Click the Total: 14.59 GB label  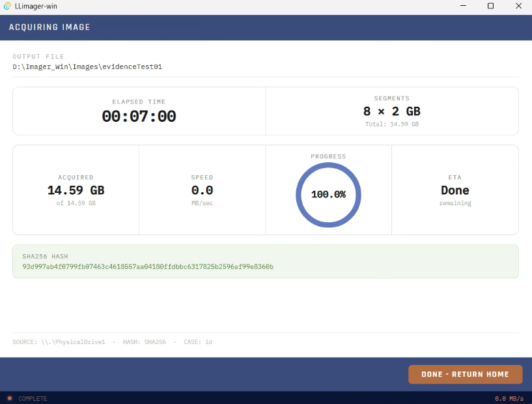pos(392,124)
